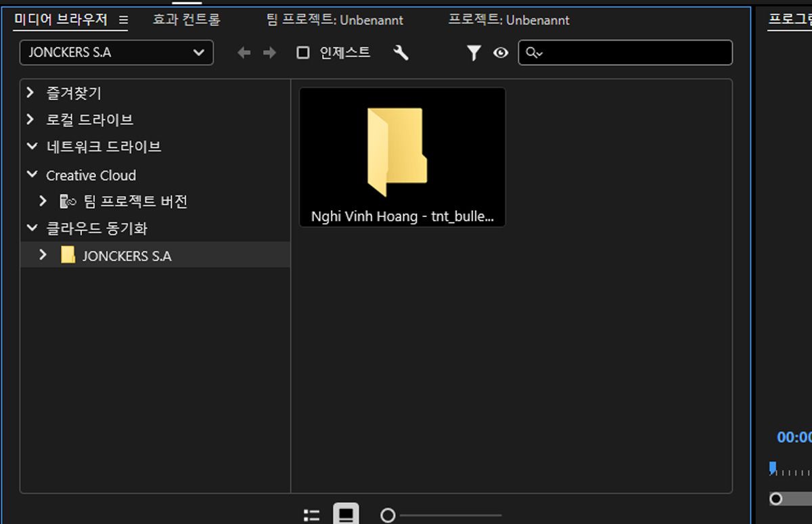Collapse the 클라우드 동기화 node

pos(32,228)
